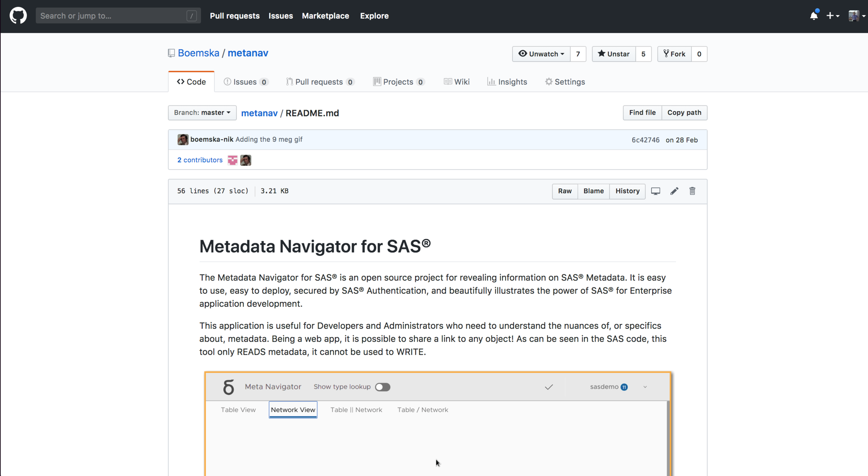Unstar the metanav repository
The image size is (868, 476).
[x=614, y=54]
